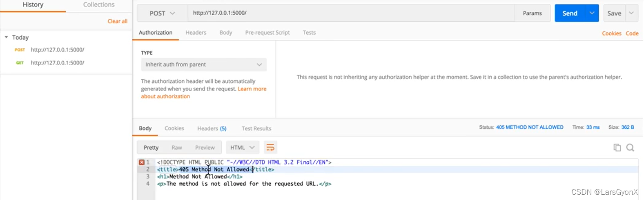Open the request Headers tab
The width and height of the screenshot is (644, 200).
[196, 33]
